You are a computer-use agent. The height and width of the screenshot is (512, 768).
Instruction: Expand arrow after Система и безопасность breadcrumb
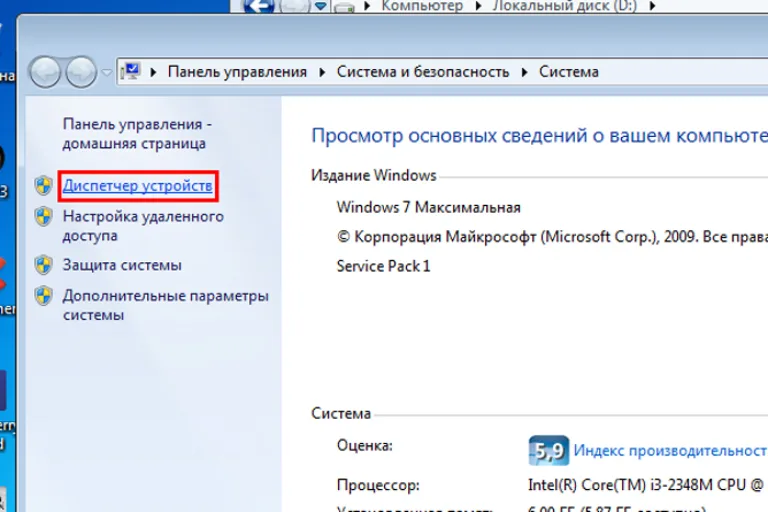tap(525, 73)
